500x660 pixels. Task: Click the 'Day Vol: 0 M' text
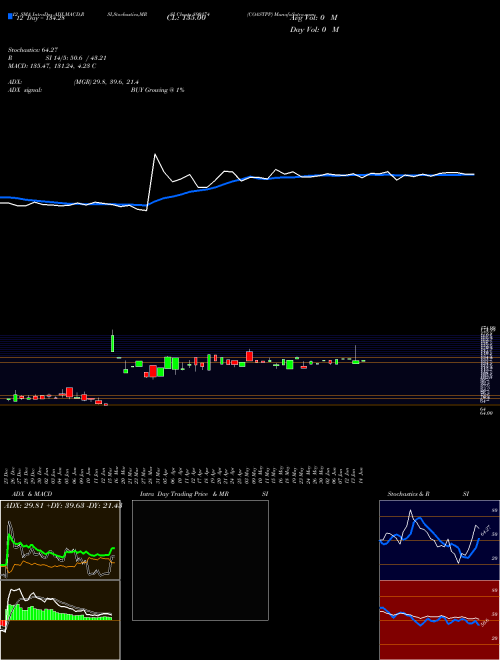point(314,30)
